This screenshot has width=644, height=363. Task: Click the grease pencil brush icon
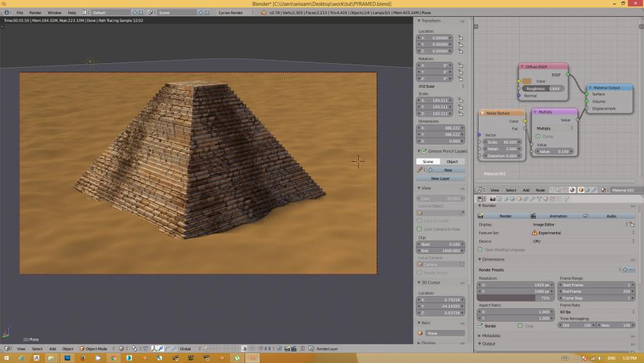pos(420,170)
